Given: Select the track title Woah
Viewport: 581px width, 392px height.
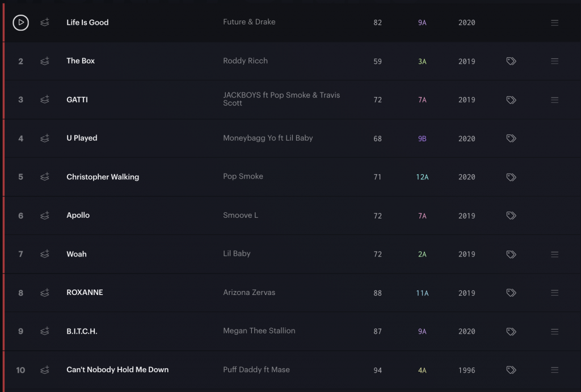Looking at the screenshot, I should (77, 254).
